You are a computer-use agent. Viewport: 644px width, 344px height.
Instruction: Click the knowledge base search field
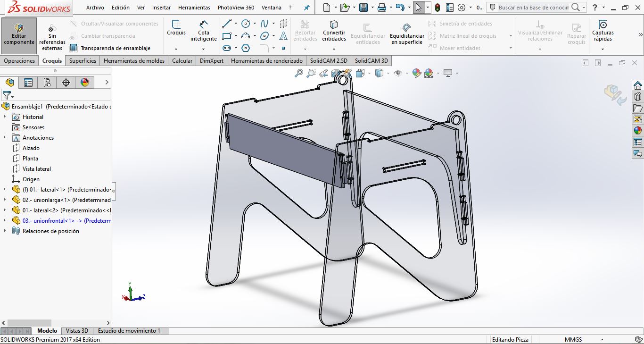coord(534,8)
